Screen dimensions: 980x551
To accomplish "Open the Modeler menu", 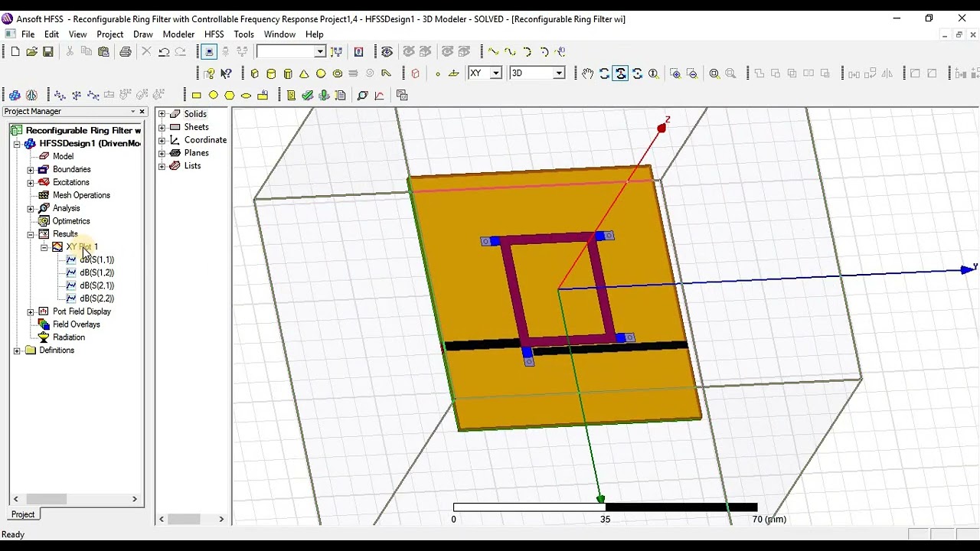I will pyautogui.click(x=178, y=34).
